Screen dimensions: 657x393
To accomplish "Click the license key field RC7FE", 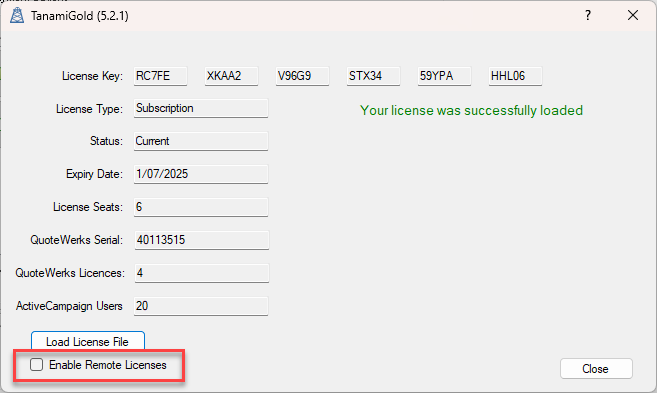I will point(160,76).
